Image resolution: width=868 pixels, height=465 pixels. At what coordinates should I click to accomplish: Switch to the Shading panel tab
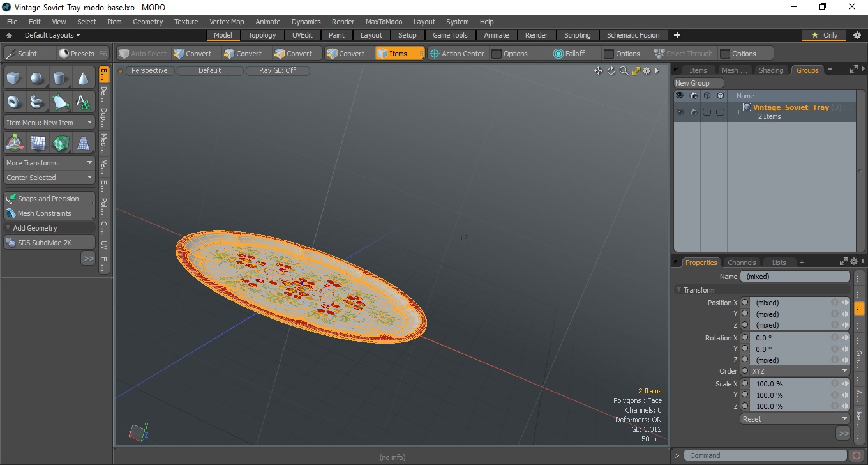pyautogui.click(x=770, y=70)
